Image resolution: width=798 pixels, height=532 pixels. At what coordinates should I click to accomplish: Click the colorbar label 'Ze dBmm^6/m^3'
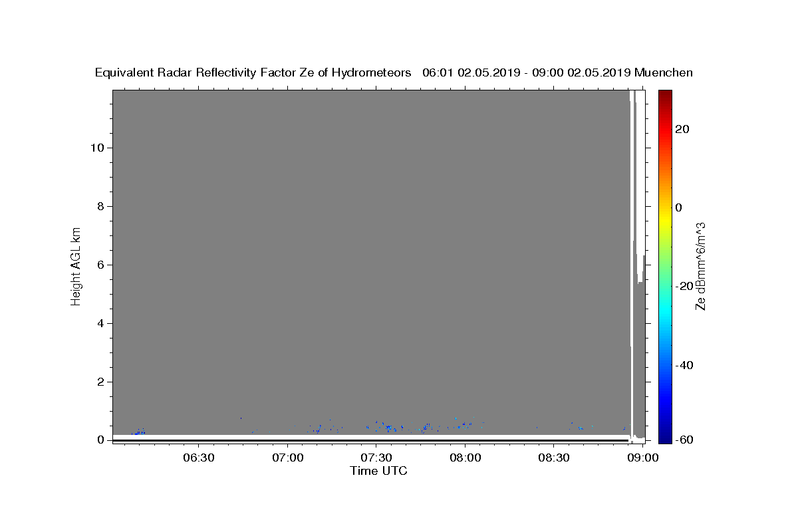click(x=700, y=266)
